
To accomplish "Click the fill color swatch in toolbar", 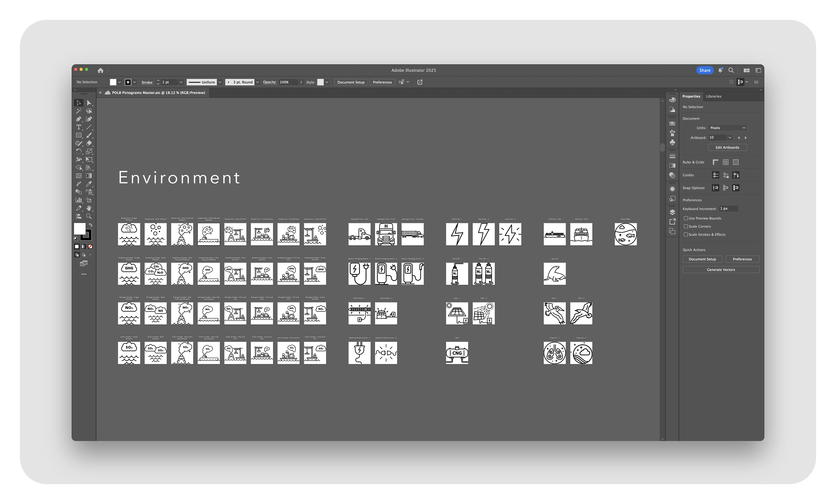I will (x=80, y=229).
